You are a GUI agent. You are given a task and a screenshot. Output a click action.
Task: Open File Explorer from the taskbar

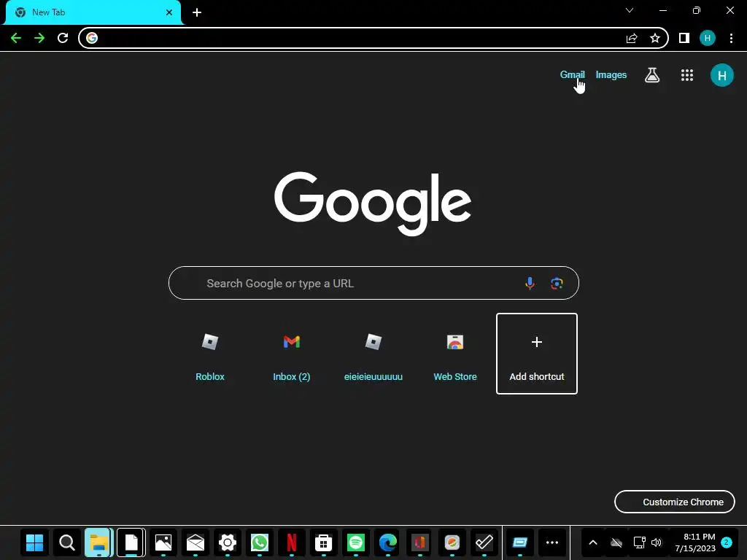(99, 542)
